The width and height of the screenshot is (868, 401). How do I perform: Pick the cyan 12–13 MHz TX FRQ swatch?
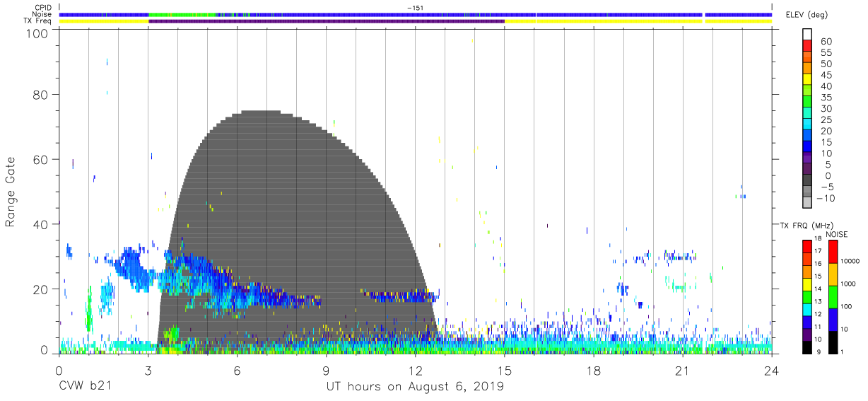click(807, 308)
